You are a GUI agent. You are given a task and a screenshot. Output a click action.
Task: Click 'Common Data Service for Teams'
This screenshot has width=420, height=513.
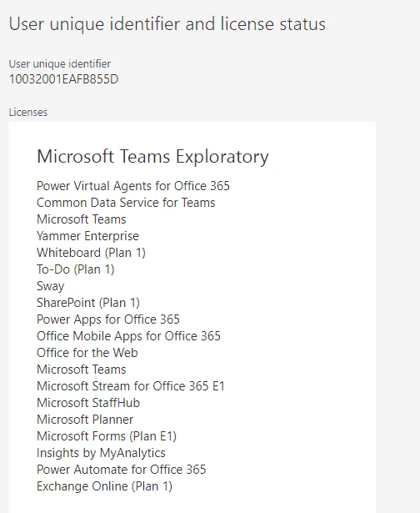pos(126,203)
